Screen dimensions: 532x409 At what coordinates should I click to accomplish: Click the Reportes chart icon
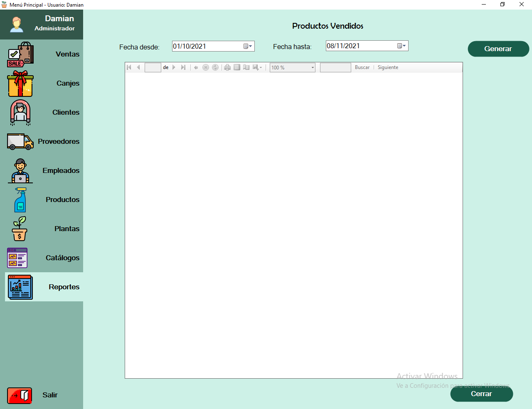(20, 287)
